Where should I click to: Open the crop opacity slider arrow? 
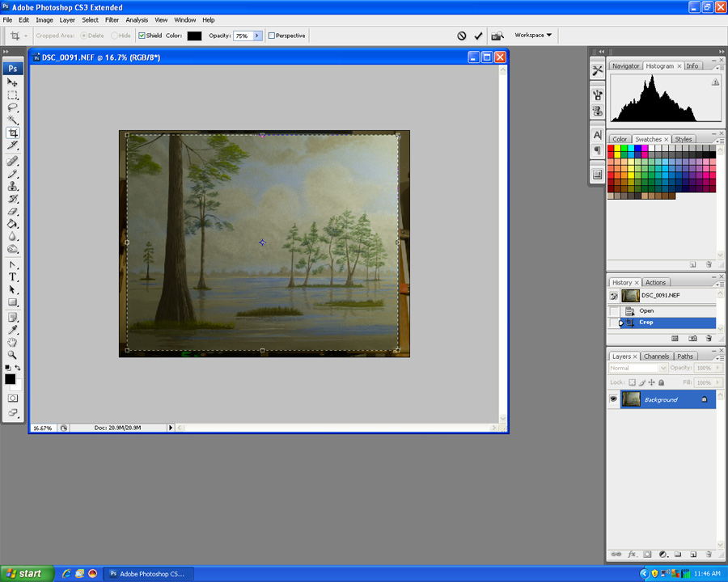(x=257, y=36)
